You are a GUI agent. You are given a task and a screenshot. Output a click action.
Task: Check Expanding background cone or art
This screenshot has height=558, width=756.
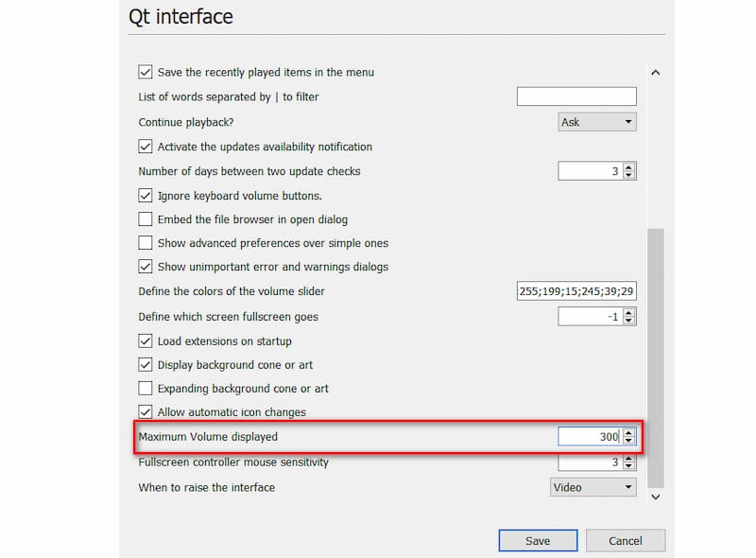pyautogui.click(x=146, y=389)
